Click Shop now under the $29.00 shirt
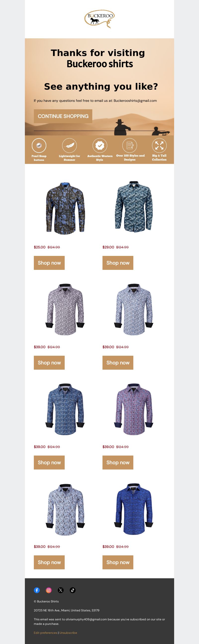Image resolution: width=199 pixels, height=644 pixels. [118, 263]
